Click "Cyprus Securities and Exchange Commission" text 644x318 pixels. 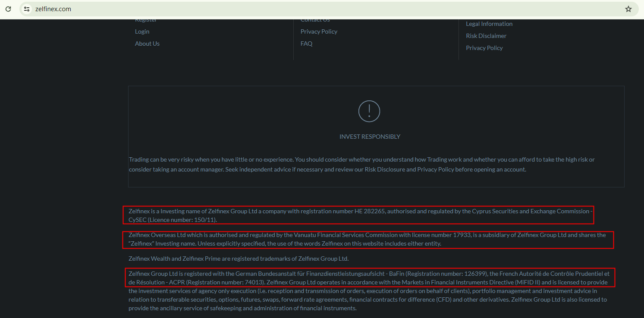531,211
